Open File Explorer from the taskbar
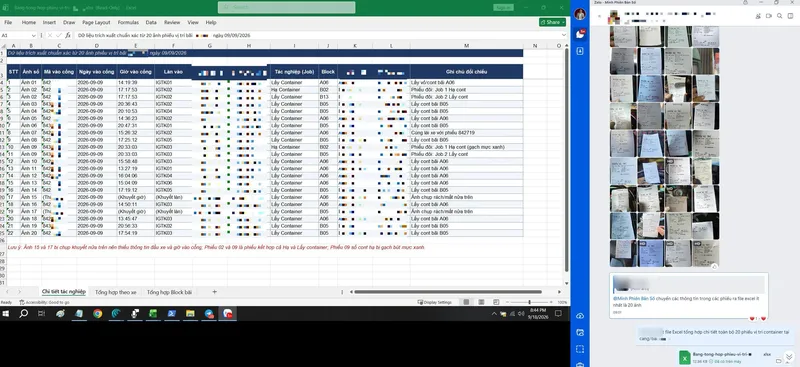The image size is (800, 367). (x=190, y=314)
